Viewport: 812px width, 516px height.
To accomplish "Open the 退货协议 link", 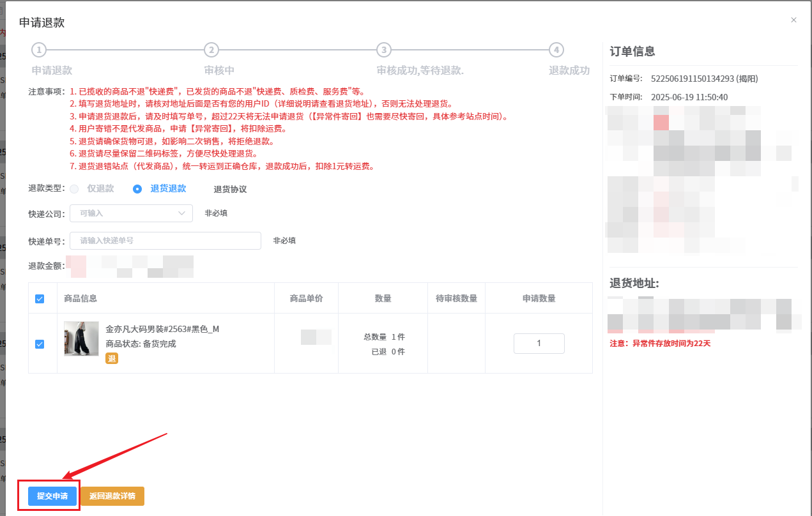I will coord(230,190).
